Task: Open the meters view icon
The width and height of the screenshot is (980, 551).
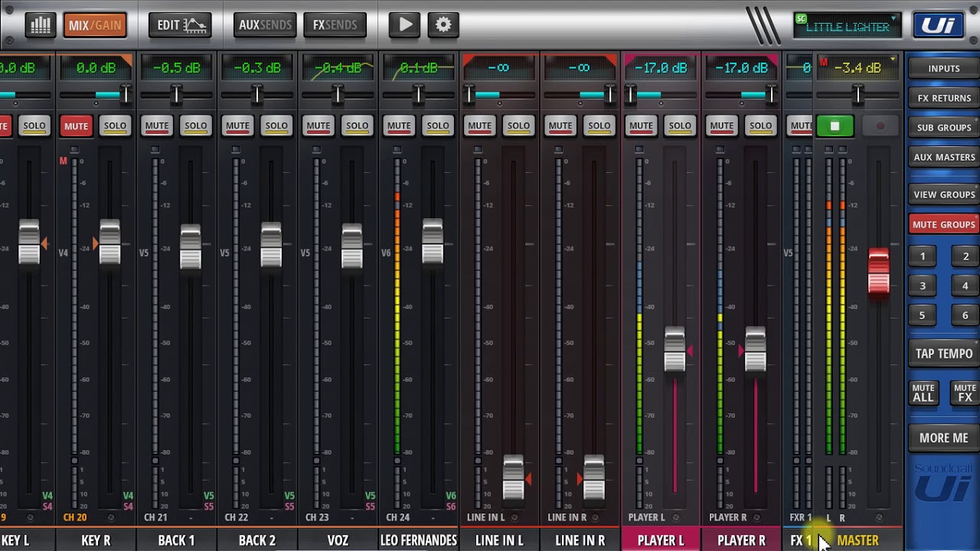Action: tap(40, 25)
